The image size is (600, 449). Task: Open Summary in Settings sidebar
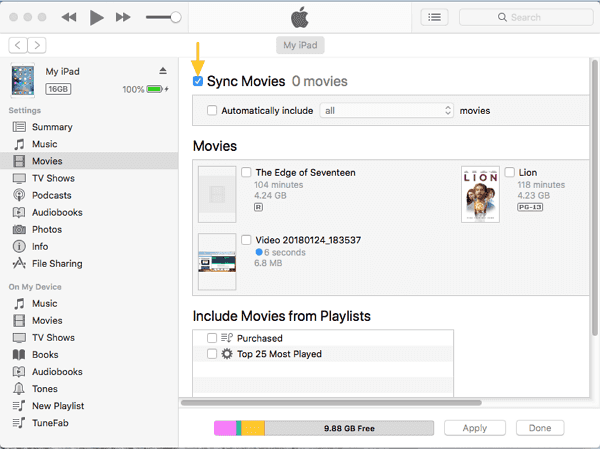(52, 127)
